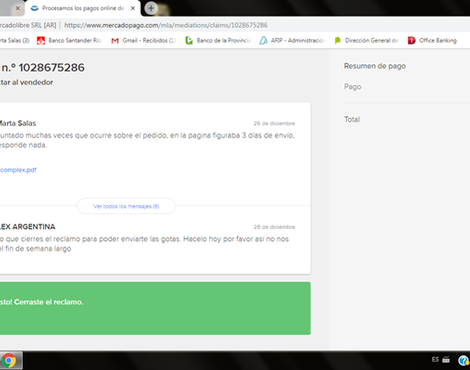This screenshot has width=470, height=370.
Task: Open a new browser tab
Action: [x=151, y=8]
